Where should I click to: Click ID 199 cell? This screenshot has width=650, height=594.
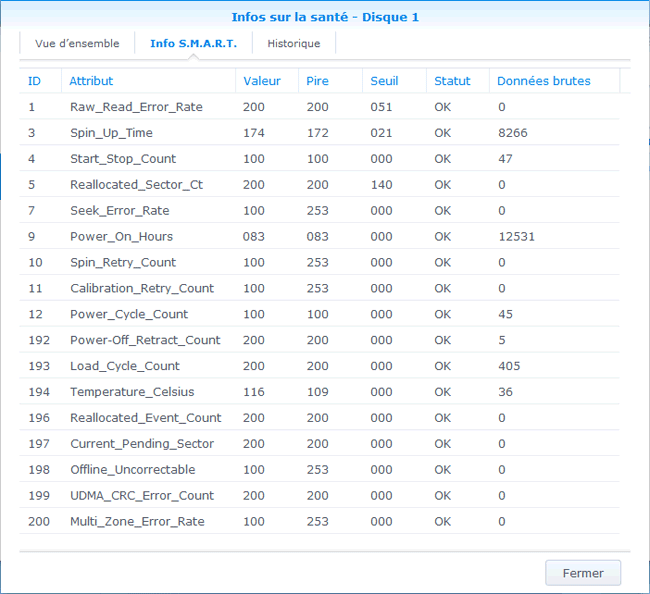point(39,495)
